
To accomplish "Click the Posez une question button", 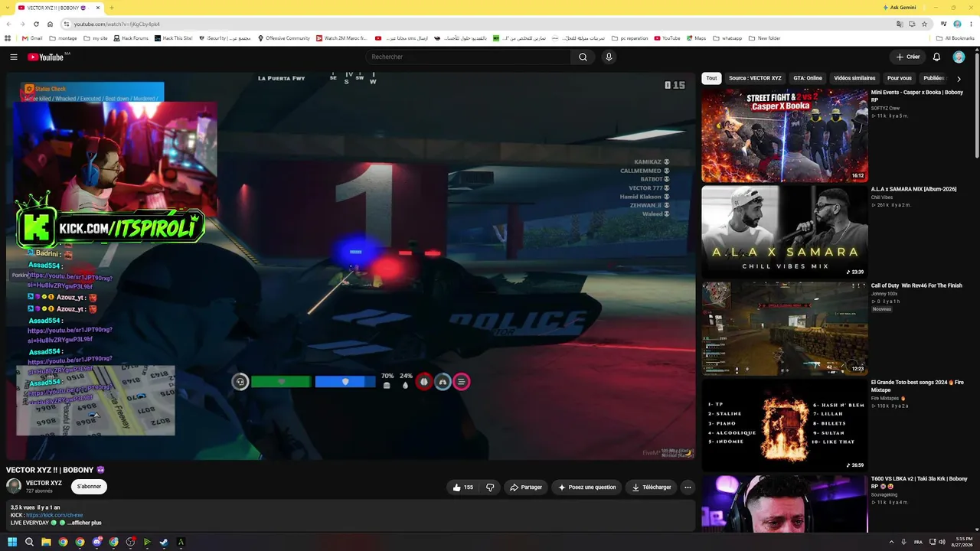I will click(x=587, y=487).
